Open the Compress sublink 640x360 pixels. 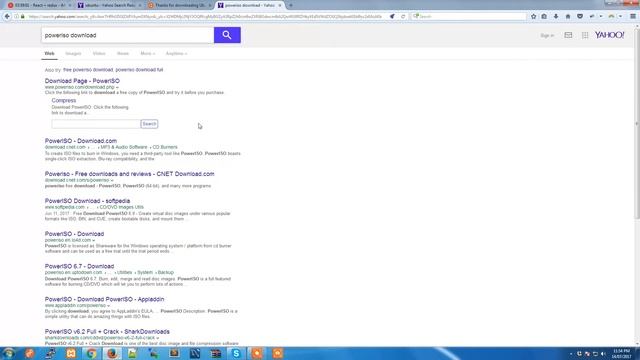point(64,100)
